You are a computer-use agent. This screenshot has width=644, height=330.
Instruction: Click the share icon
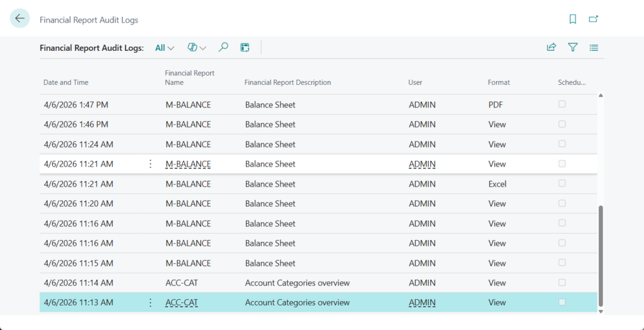[x=552, y=47]
